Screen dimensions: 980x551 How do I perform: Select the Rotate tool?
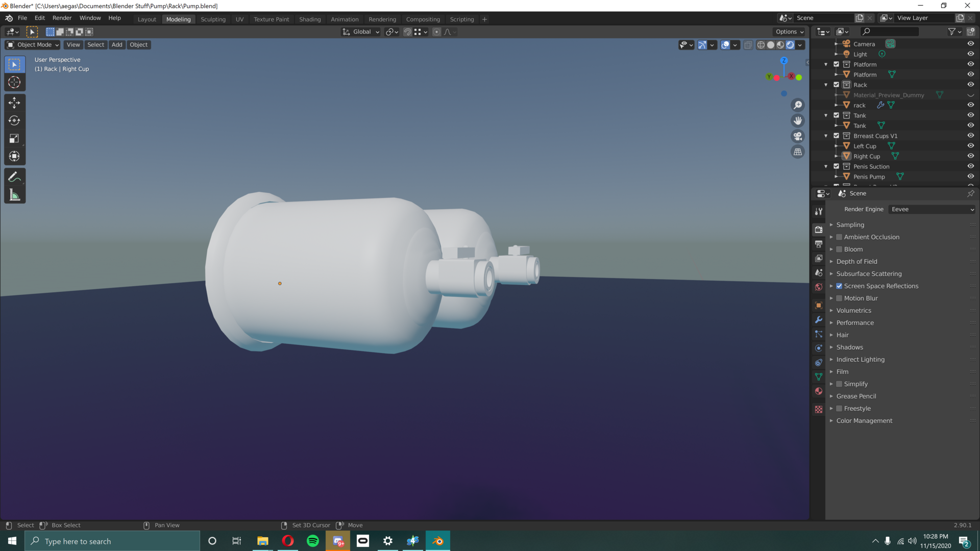pyautogui.click(x=14, y=121)
